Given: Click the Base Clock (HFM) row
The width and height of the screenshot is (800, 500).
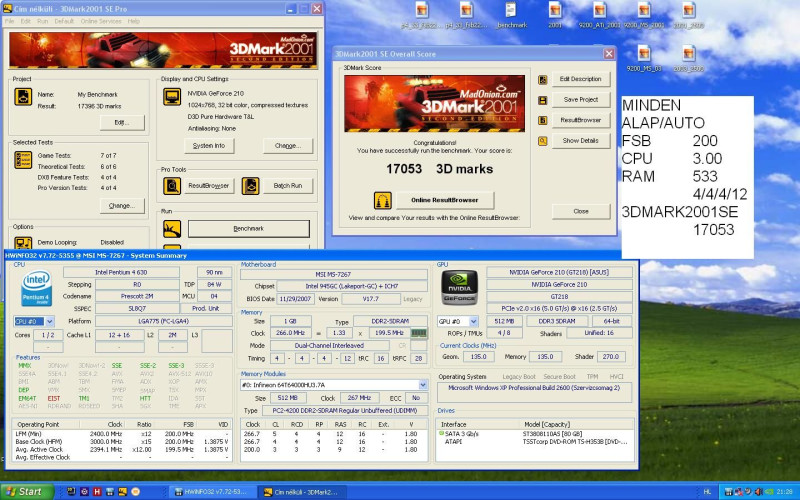Looking at the screenshot, I should (121, 441).
